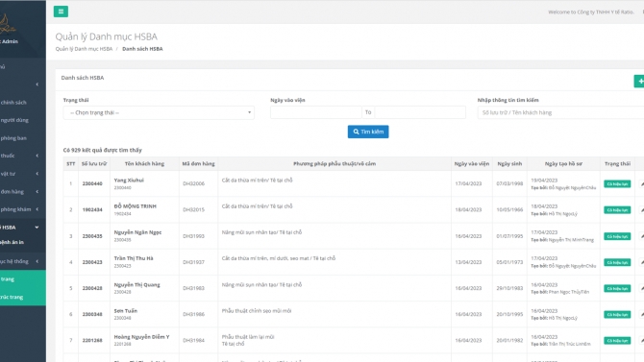Click the Ngày sinh column header
The height and width of the screenshot is (362, 644).
coord(509,164)
